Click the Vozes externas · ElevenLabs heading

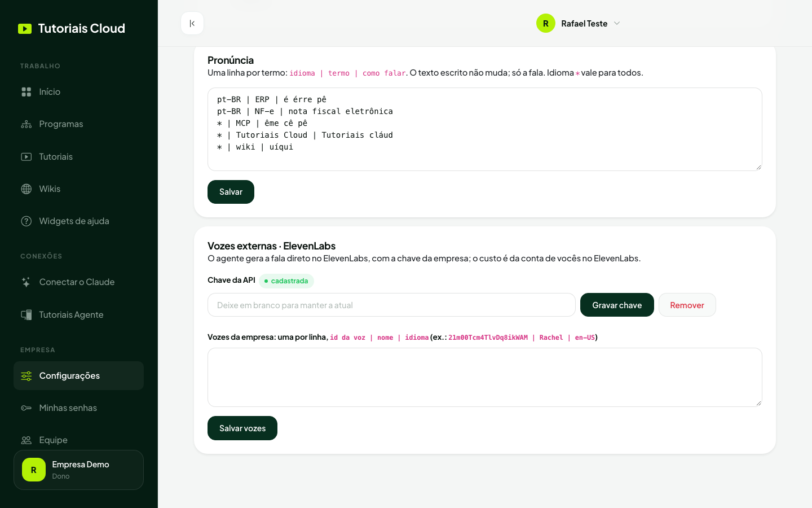click(271, 246)
